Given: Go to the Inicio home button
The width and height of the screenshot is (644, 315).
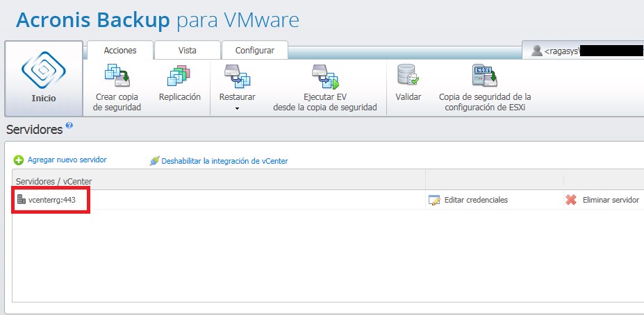Looking at the screenshot, I should pyautogui.click(x=44, y=78).
